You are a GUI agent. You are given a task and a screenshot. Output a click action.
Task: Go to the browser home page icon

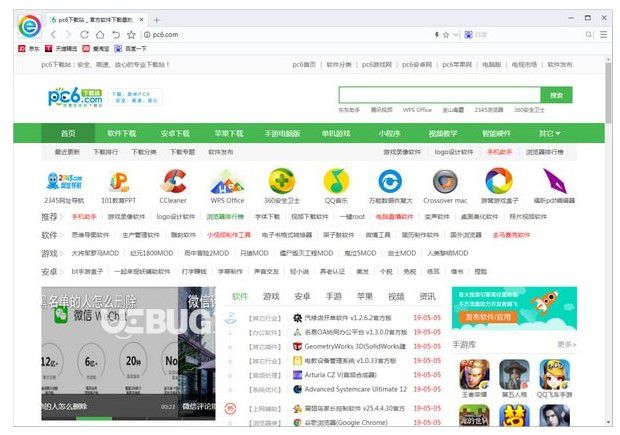(100, 35)
